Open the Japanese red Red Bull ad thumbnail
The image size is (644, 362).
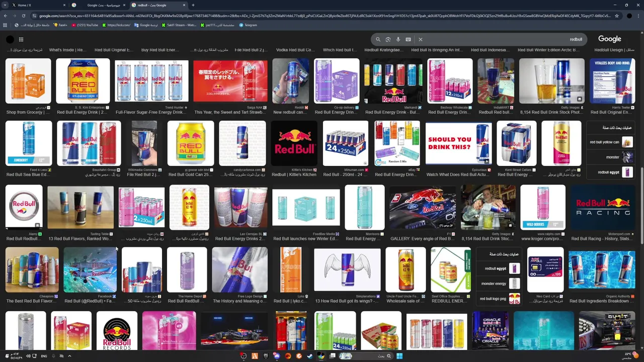[230, 81]
